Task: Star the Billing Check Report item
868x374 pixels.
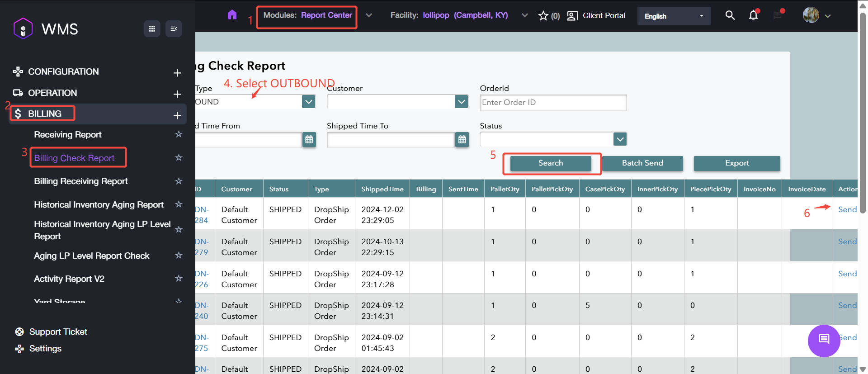Action: click(179, 157)
